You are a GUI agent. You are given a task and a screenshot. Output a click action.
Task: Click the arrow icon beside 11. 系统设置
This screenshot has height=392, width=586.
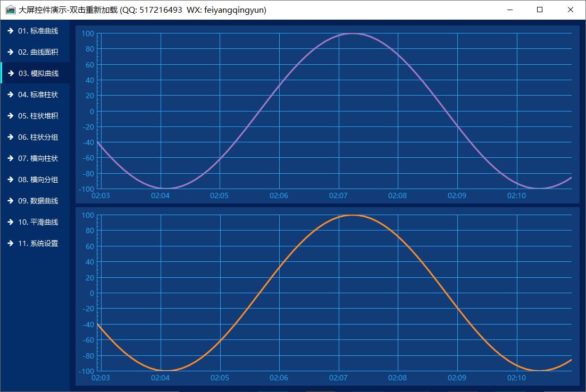click(x=10, y=243)
